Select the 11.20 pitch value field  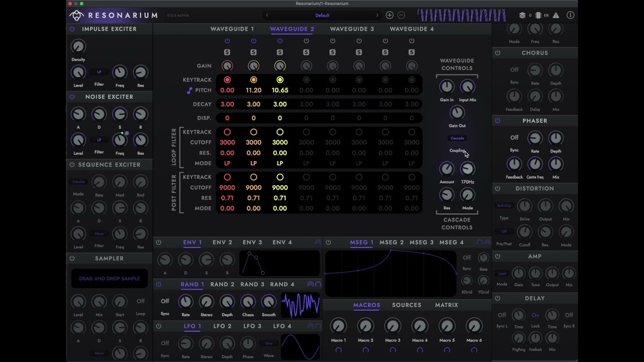pos(254,90)
